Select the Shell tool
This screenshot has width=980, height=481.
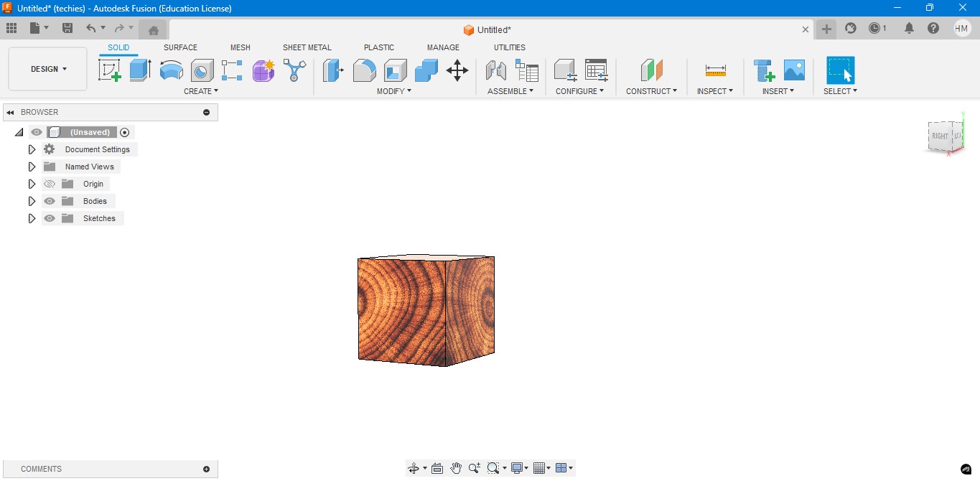(395, 70)
